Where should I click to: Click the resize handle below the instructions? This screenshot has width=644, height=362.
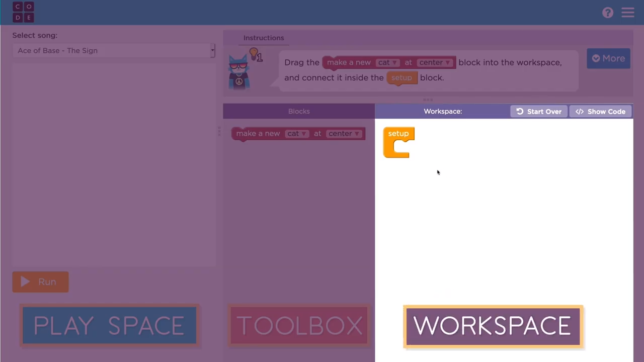point(428,100)
